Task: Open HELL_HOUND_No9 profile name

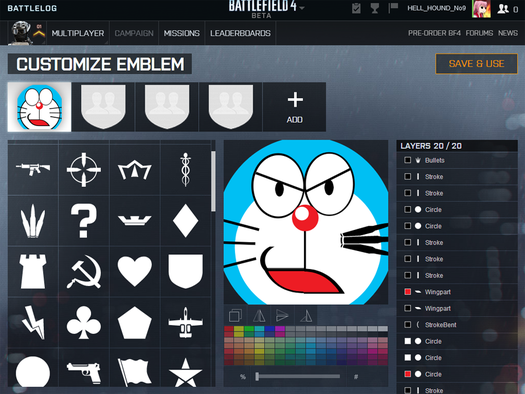Action: (x=436, y=8)
